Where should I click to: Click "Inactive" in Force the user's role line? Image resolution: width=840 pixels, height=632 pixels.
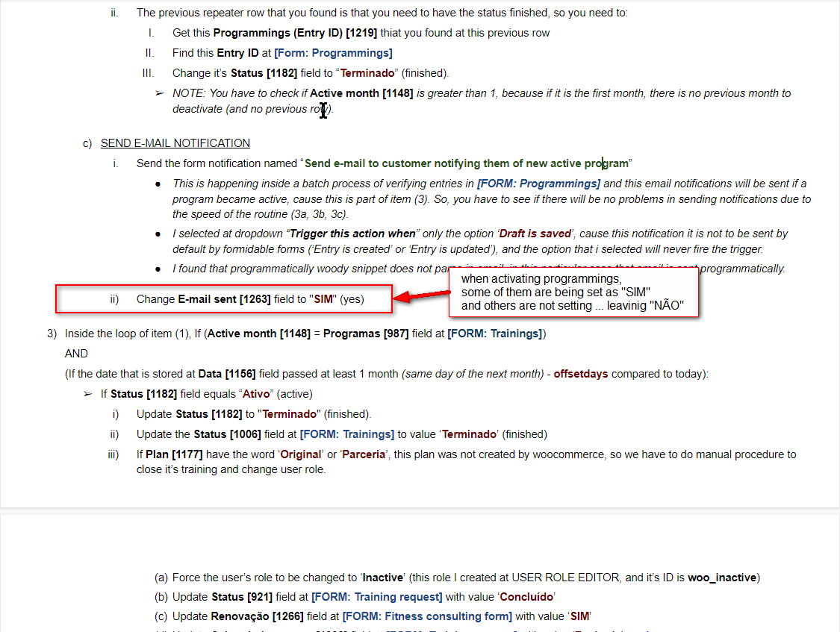[x=383, y=578]
